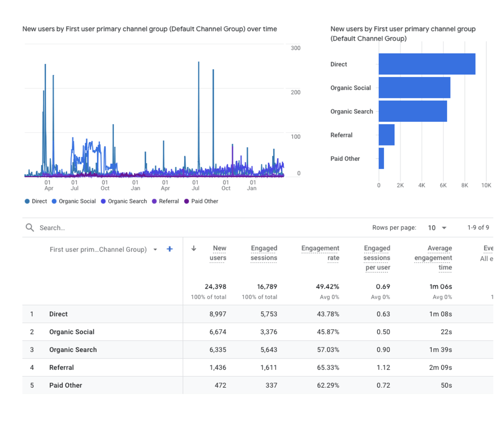
Task: Open the Rows per page dropdown
Action: pos(437,228)
